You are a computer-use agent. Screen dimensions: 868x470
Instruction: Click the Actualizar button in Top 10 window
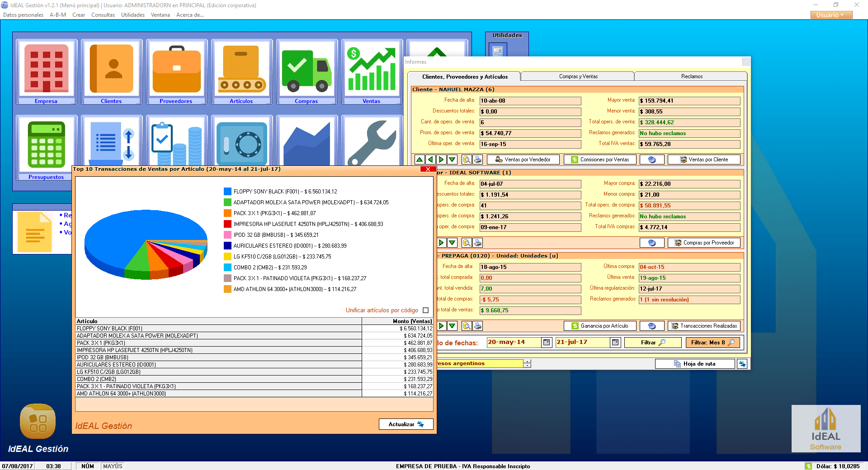coord(406,424)
